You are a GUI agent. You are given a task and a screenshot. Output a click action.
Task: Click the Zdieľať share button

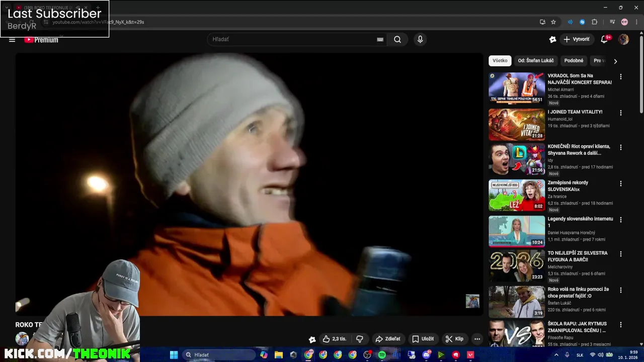pyautogui.click(x=388, y=339)
